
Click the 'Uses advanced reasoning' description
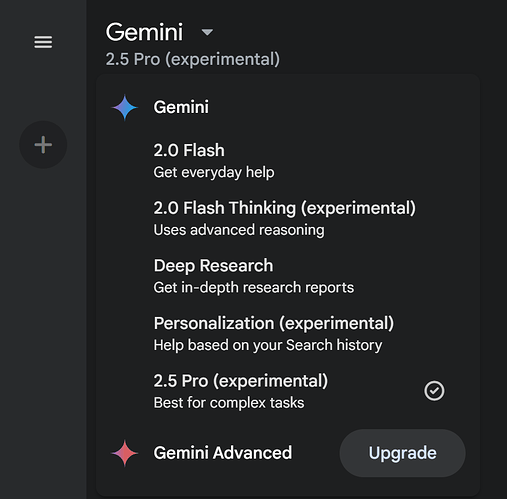pos(239,230)
